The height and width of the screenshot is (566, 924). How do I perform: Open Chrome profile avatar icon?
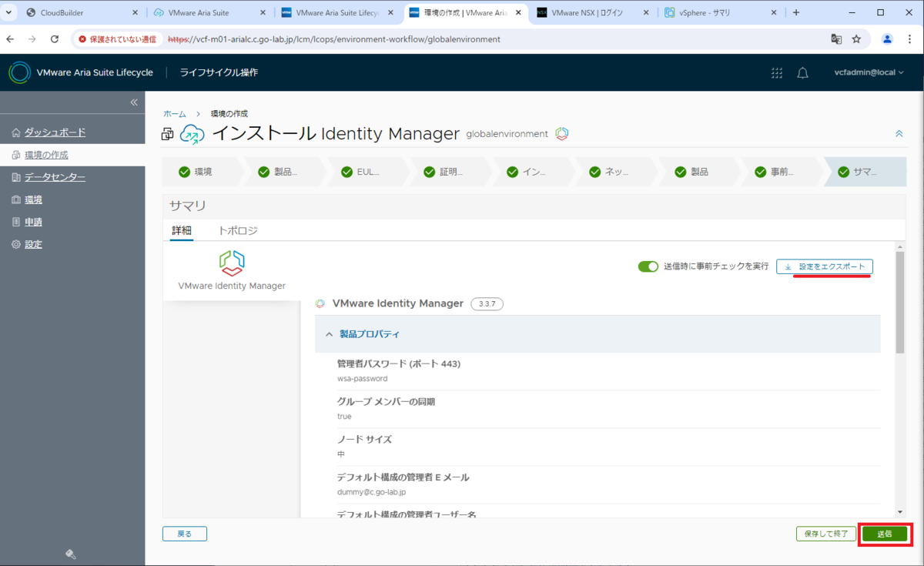coord(888,39)
